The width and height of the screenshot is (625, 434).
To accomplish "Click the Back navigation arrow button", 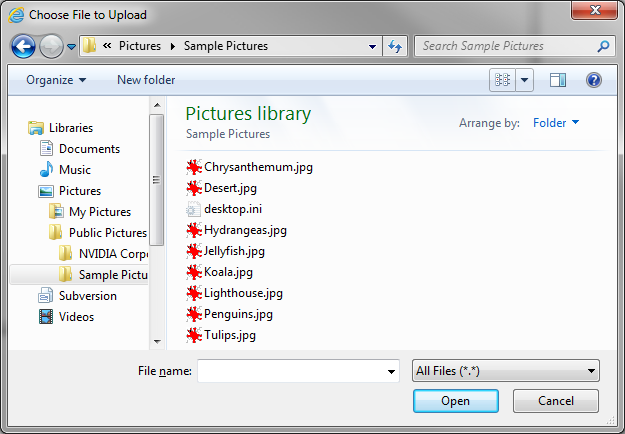I will pos(23,46).
